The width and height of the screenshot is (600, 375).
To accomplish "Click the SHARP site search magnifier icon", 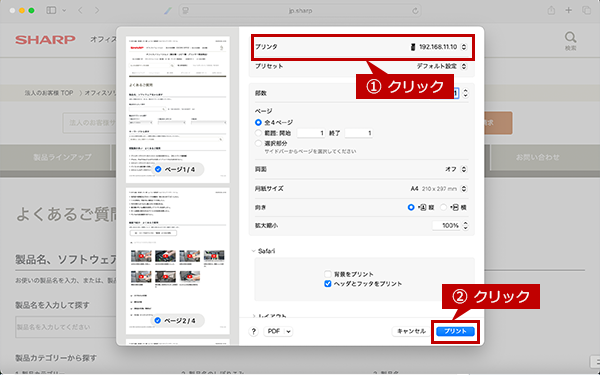I will point(571,38).
